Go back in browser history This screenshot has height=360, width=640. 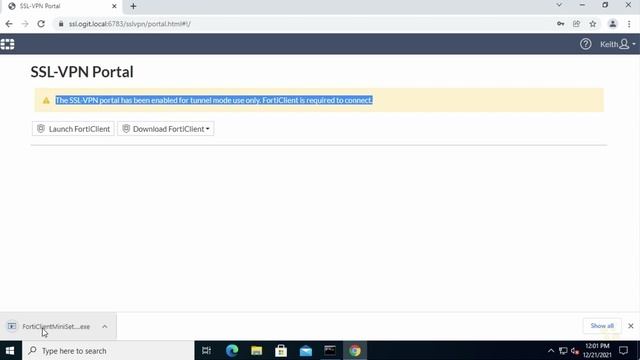[9, 24]
